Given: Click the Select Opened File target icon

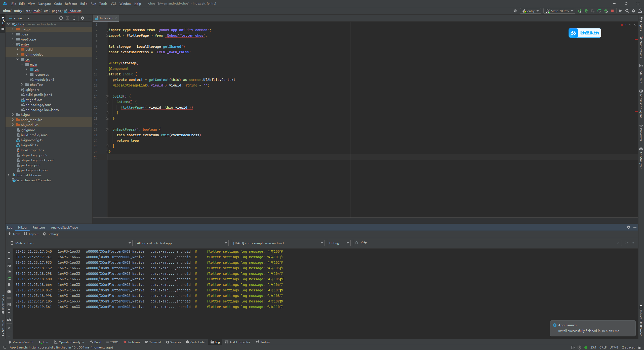Looking at the screenshot, I should pos(61,18).
